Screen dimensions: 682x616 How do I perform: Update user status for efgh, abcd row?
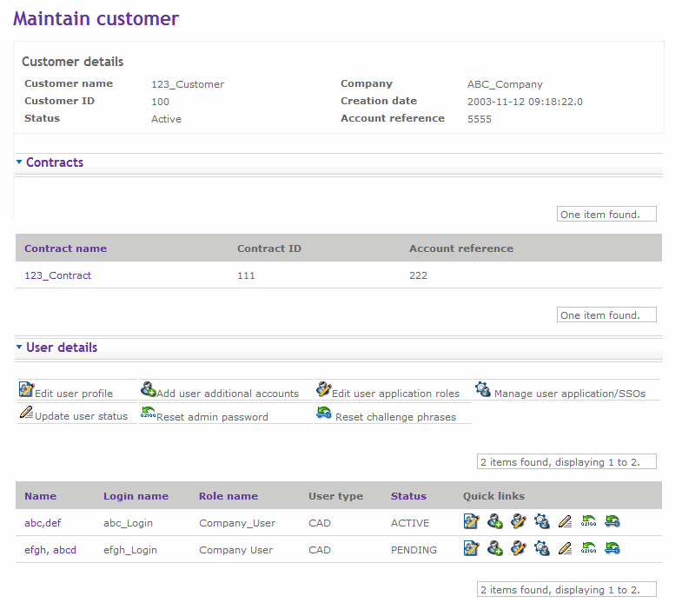pos(565,548)
